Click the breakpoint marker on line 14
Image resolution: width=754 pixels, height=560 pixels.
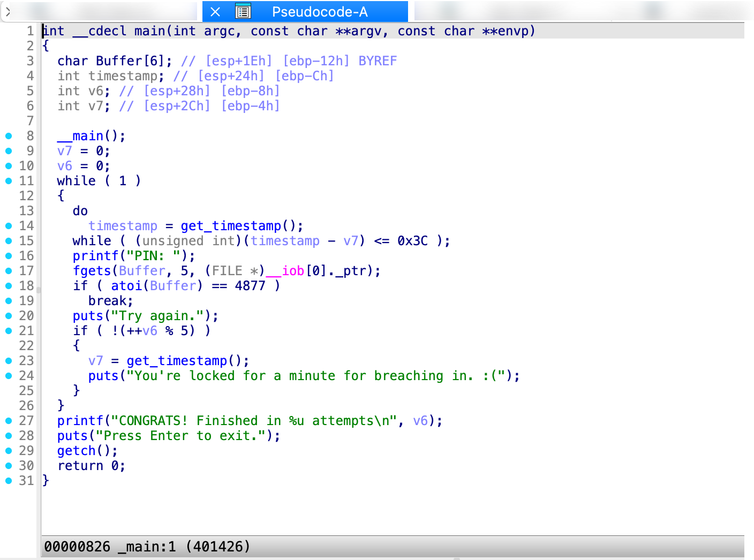pos(9,225)
